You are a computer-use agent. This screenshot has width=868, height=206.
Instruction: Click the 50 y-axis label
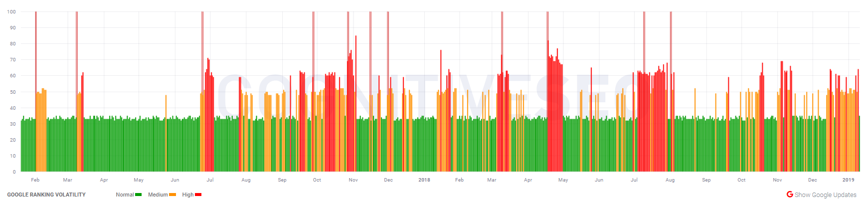click(13, 92)
